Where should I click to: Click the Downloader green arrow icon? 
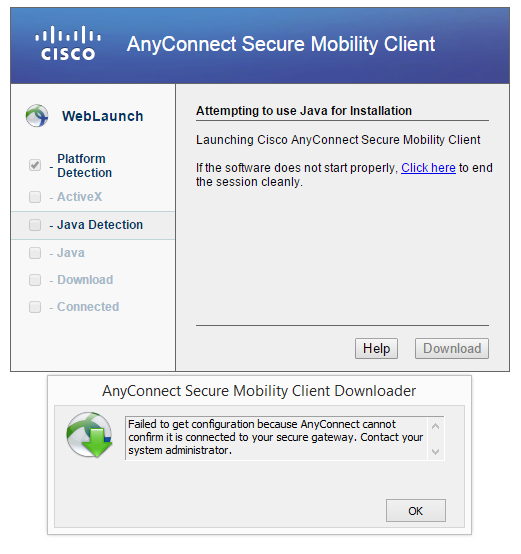coord(89,435)
